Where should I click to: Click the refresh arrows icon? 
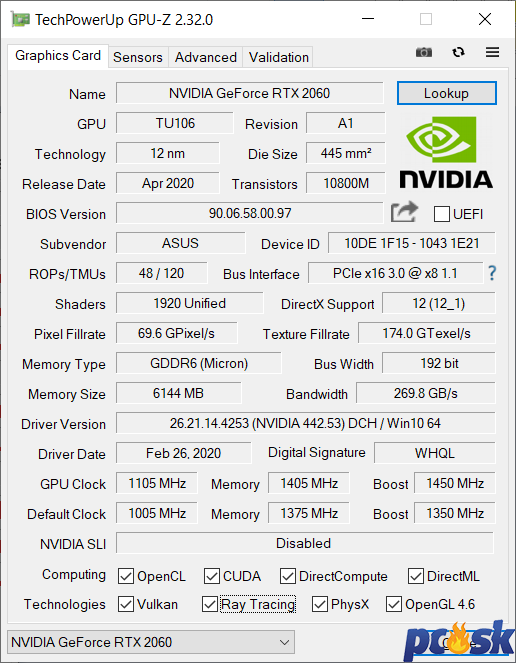tap(458, 52)
